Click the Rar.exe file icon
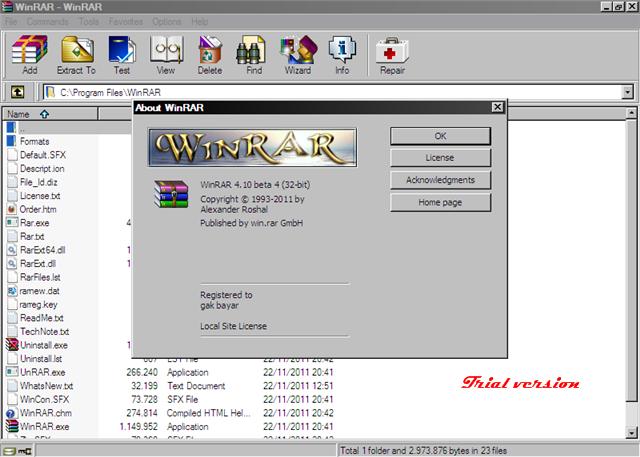The height and width of the screenshot is (457, 640). tap(11, 223)
